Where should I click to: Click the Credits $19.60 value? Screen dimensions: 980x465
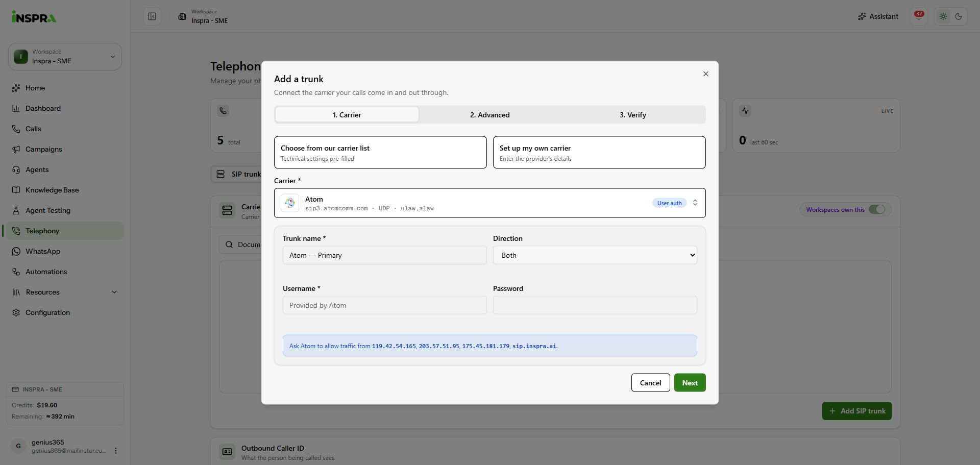(47, 405)
